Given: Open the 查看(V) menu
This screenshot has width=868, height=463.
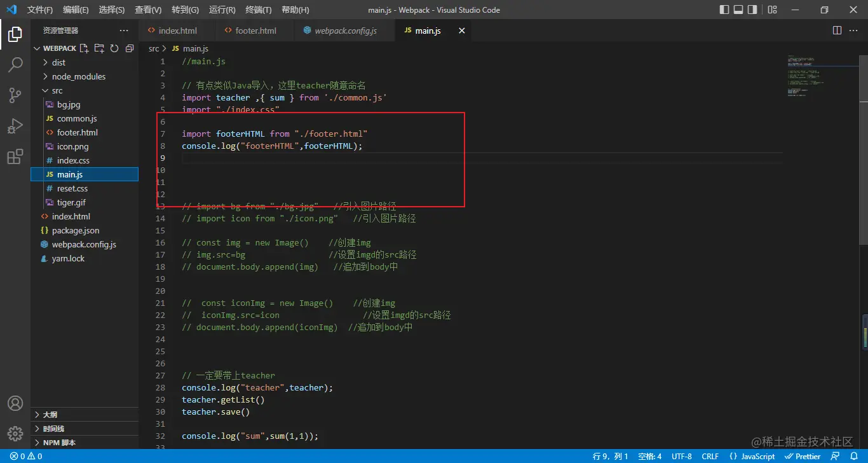Looking at the screenshot, I should 148,10.
